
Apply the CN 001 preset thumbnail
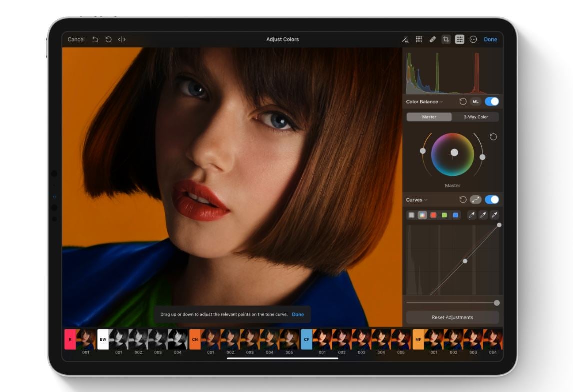click(210, 339)
